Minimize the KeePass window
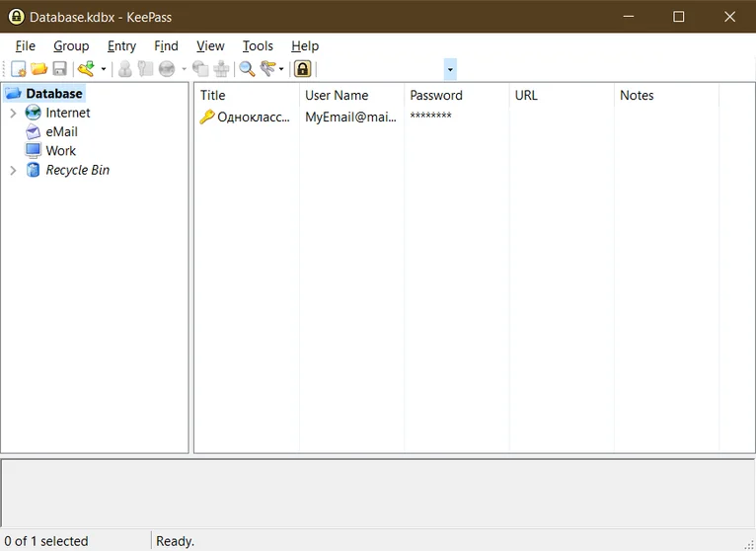 (x=629, y=17)
